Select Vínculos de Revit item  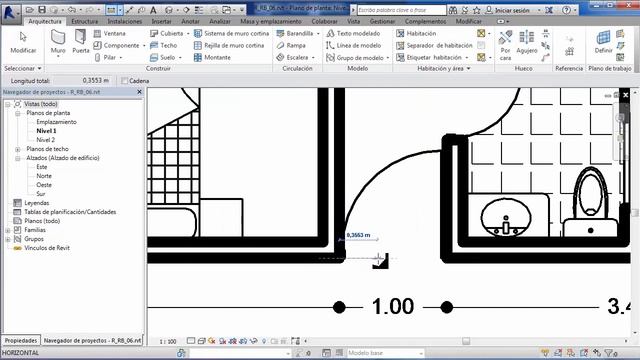point(47,248)
